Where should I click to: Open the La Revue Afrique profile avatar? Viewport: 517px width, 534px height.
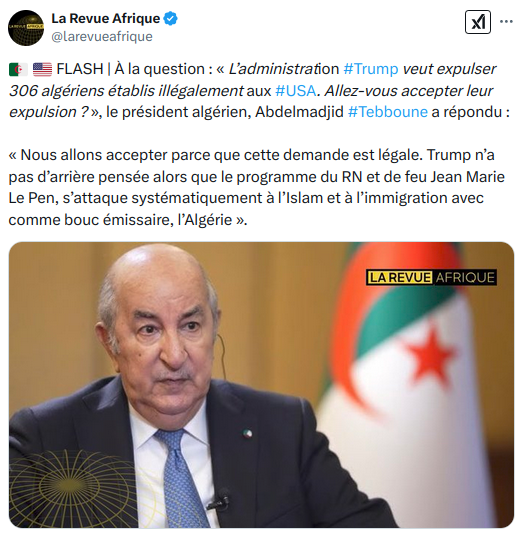pyautogui.click(x=26, y=28)
